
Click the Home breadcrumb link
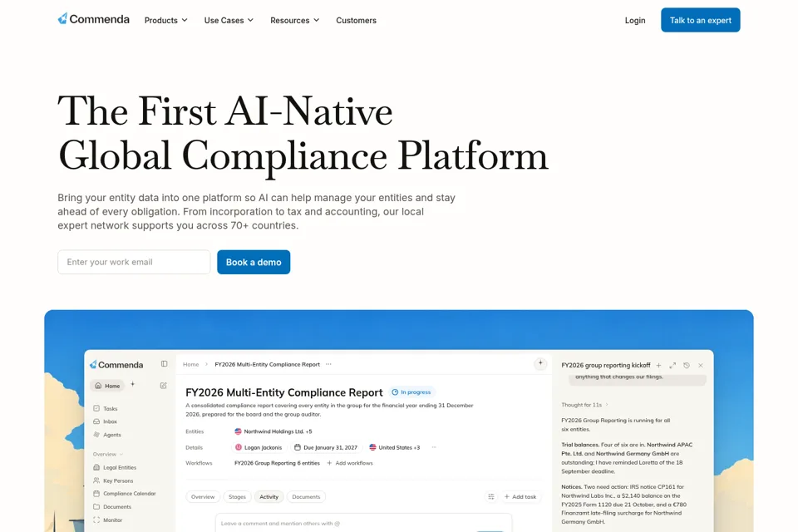(x=191, y=364)
